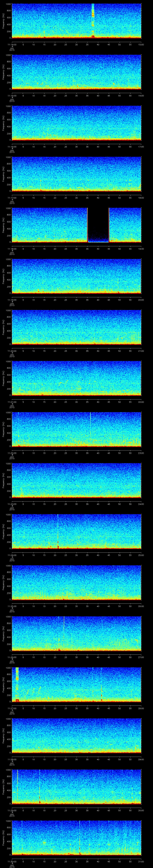Screen dimensions: 153x868
Task: Click the "18:00" end time label
Action: tap(141, 198)
